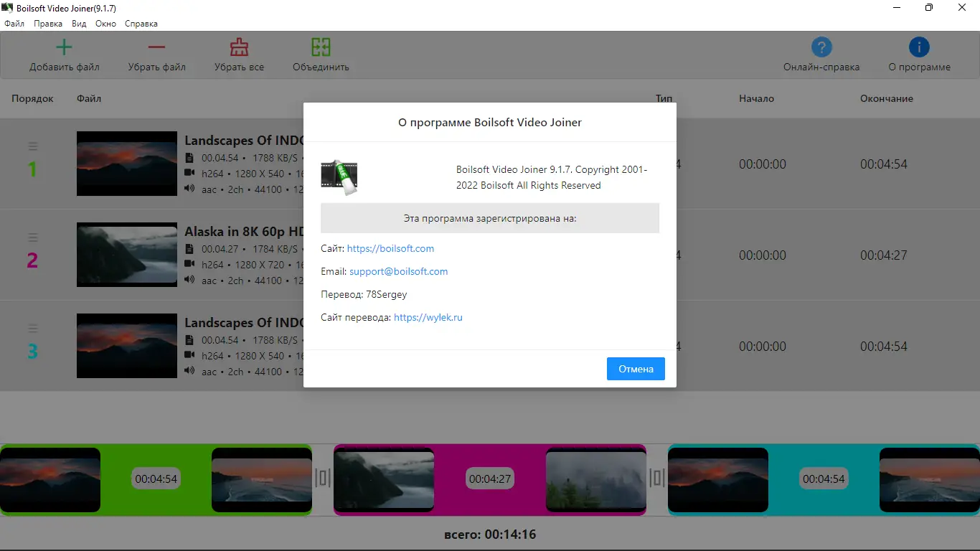The height and width of the screenshot is (551, 980).
Task: Click the green Merge icon in toolbar
Action: 321,47
